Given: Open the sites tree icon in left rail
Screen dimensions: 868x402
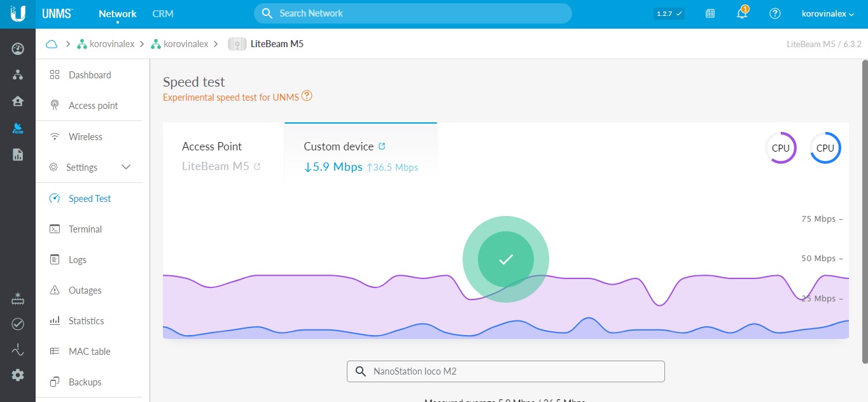Looking at the screenshot, I should pyautogui.click(x=18, y=75).
